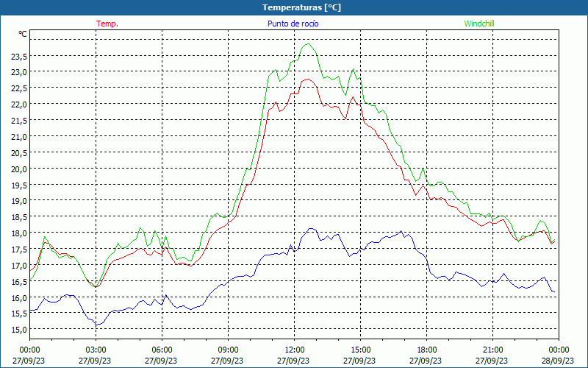Click the 20,5 y-axis value
Image resolution: width=588 pixels, height=368 pixels.
(19, 153)
